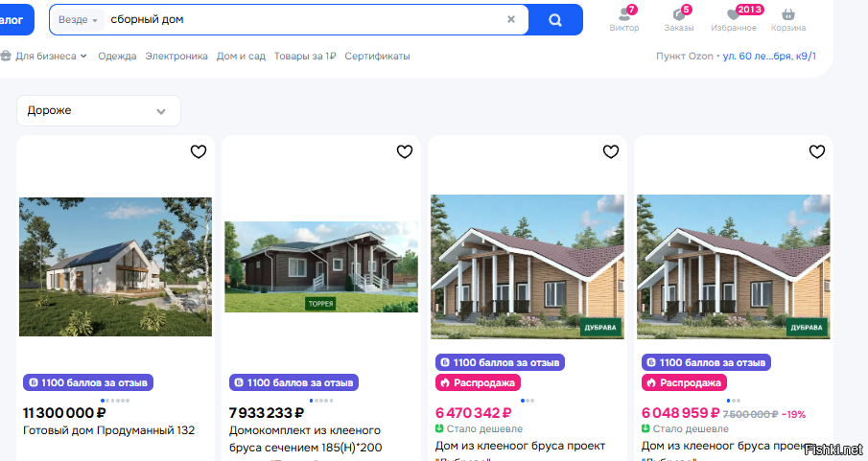Open the Виктор profile icon

pyautogui.click(x=624, y=16)
